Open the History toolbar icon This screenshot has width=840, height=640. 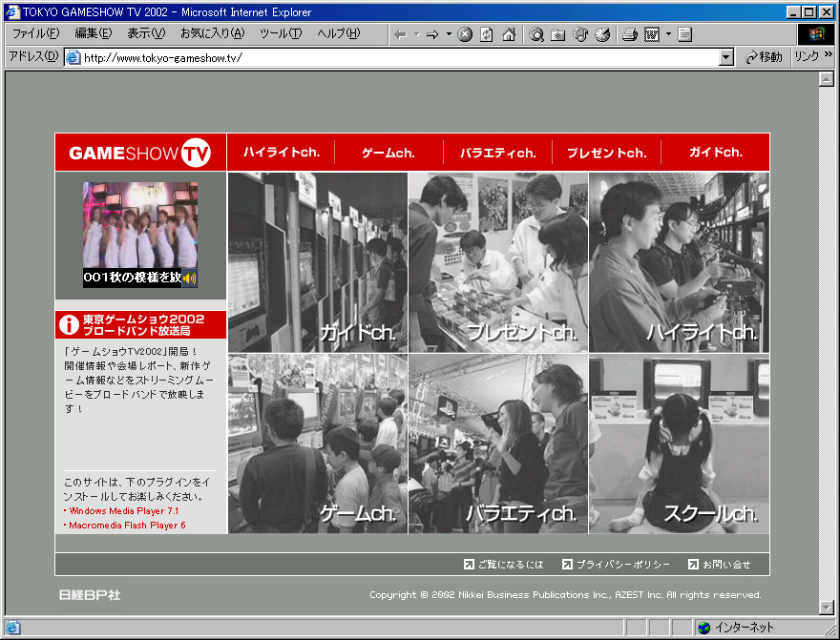tap(602, 34)
